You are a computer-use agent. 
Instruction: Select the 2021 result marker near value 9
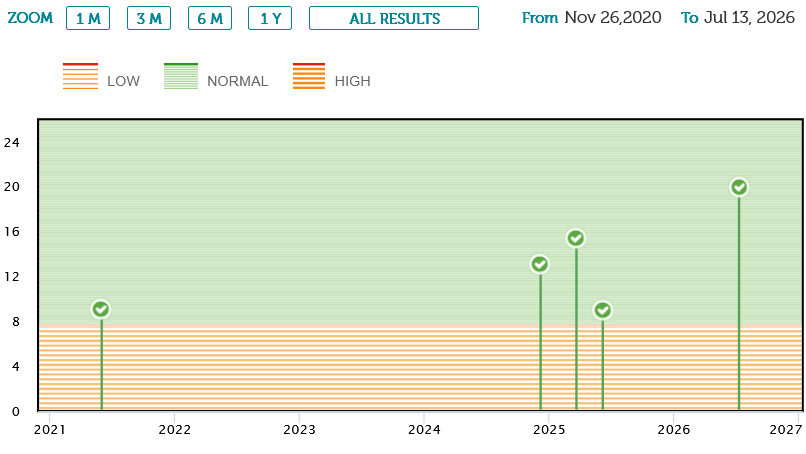point(101,309)
